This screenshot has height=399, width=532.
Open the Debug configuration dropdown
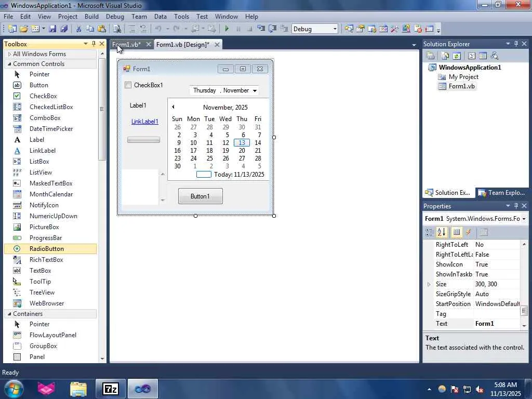pos(335,29)
